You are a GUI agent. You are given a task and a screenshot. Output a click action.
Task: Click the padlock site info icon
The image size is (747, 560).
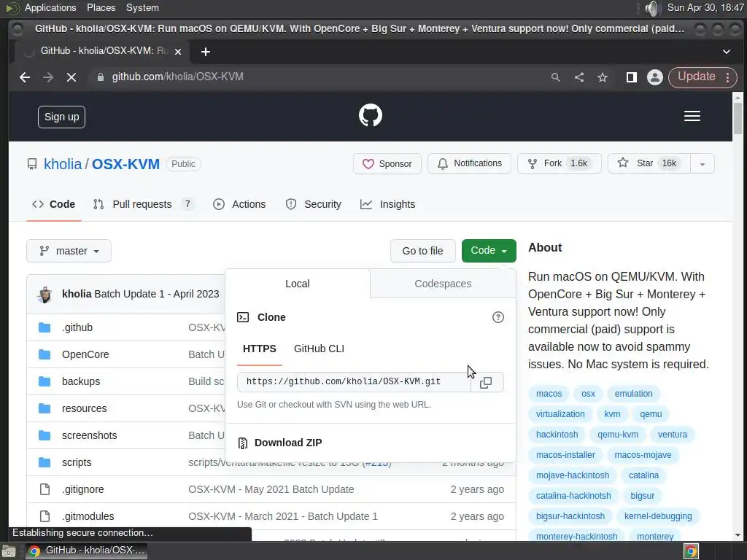(x=100, y=77)
